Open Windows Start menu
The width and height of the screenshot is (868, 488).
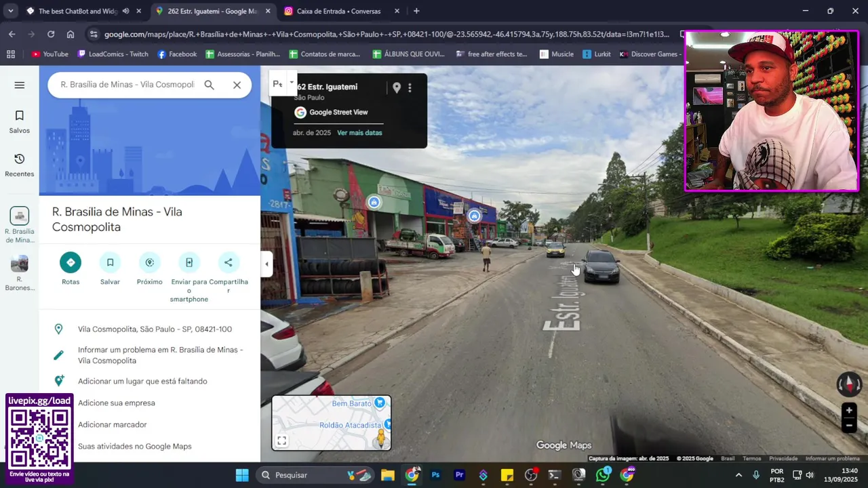click(242, 475)
